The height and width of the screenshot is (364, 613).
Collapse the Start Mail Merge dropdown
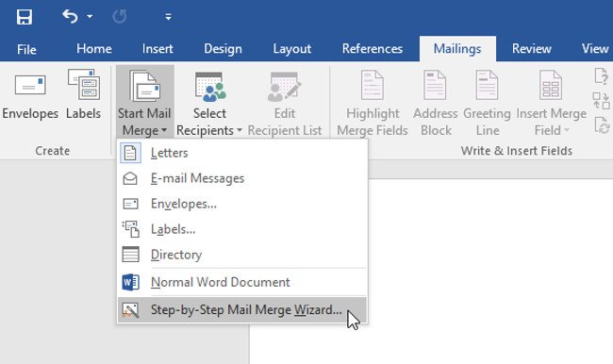point(144,103)
